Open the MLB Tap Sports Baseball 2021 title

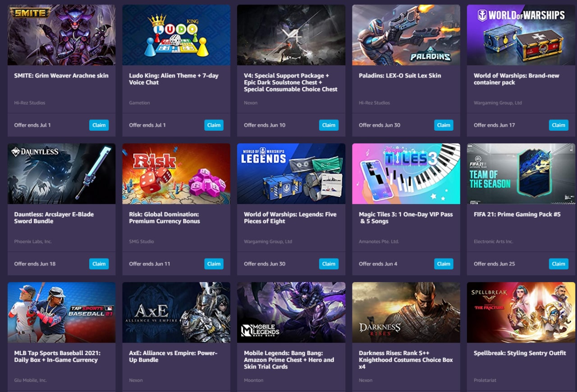(57, 356)
